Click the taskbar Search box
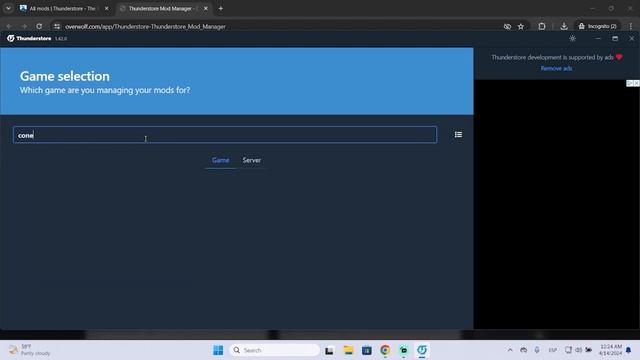Image resolution: width=640 pixels, height=360 pixels. [274, 350]
